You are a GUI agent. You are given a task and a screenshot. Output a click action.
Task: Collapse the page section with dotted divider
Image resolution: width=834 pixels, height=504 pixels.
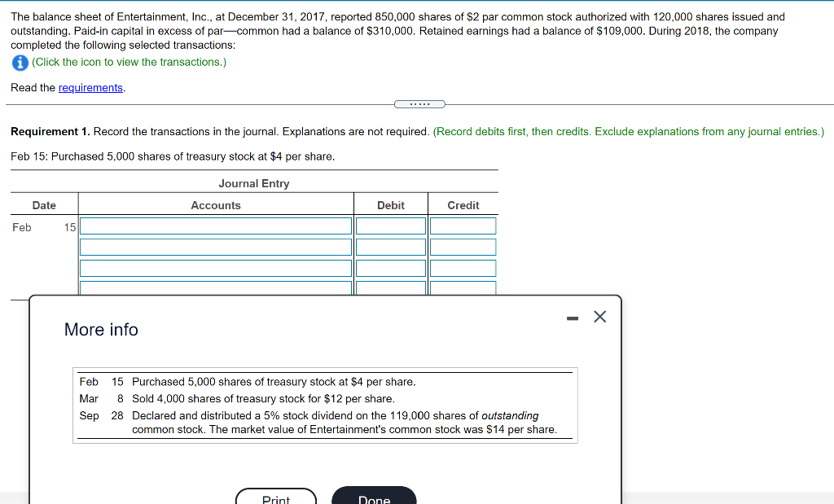click(x=419, y=103)
